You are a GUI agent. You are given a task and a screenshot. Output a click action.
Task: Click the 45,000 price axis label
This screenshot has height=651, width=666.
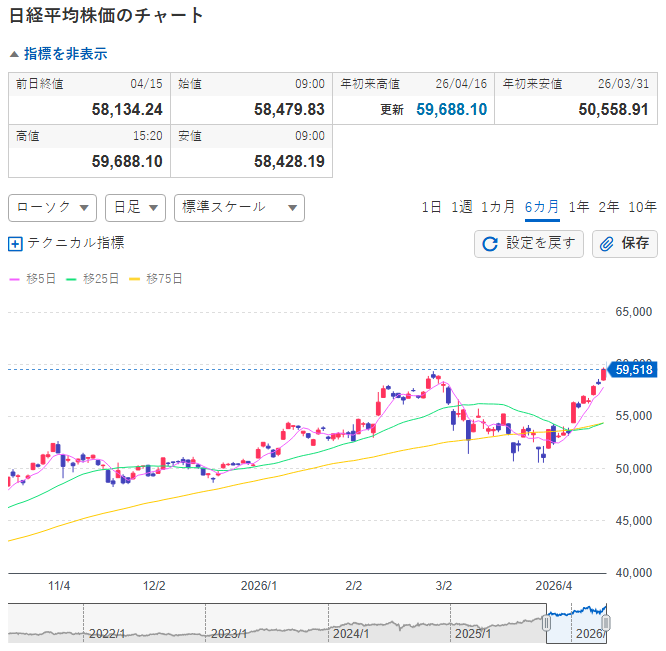point(634,521)
